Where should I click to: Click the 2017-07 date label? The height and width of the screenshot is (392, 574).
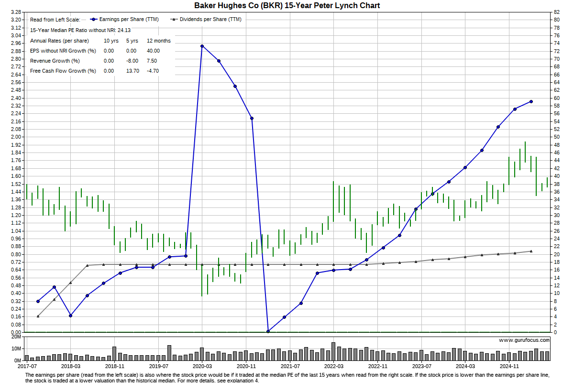click(27, 366)
